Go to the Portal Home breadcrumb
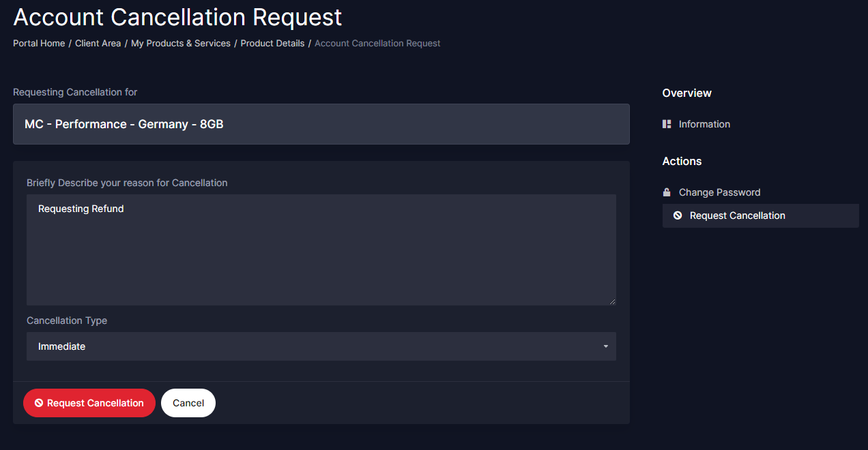The width and height of the screenshot is (868, 450). 39,44
